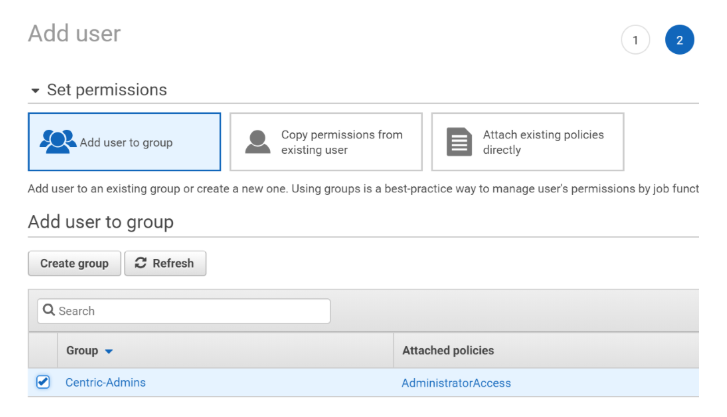This screenshot has width=727, height=417.
Task: Uncheck the Centric-Admins group checkbox
Action: [43, 382]
